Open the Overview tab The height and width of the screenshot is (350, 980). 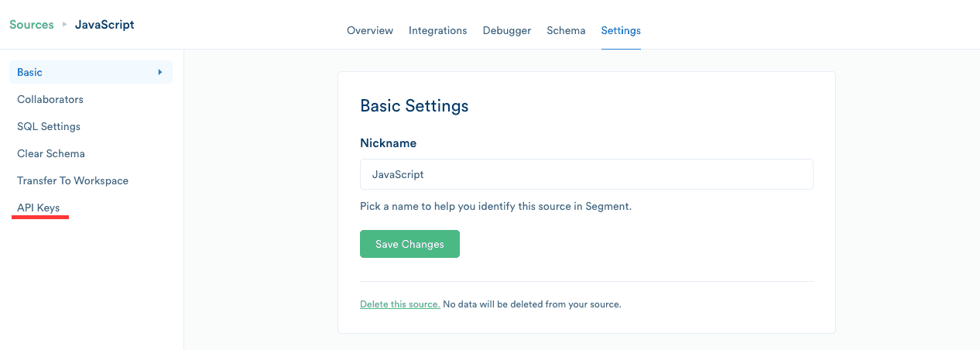[x=370, y=31]
